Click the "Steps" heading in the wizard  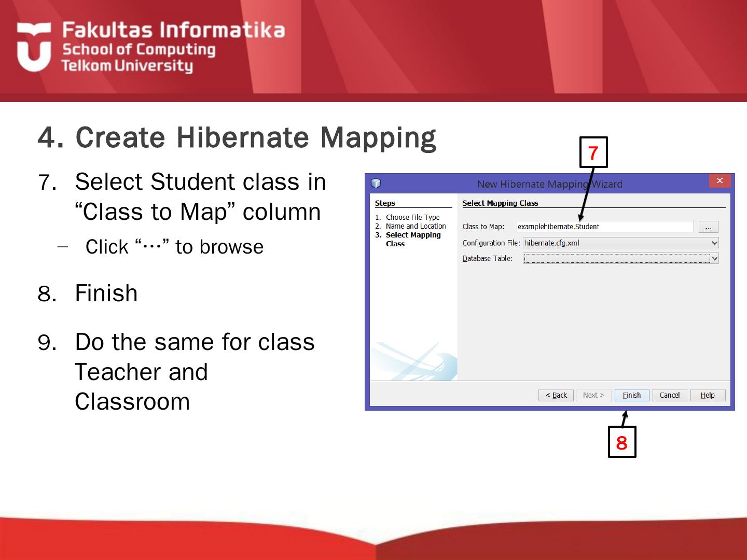[385, 203]
